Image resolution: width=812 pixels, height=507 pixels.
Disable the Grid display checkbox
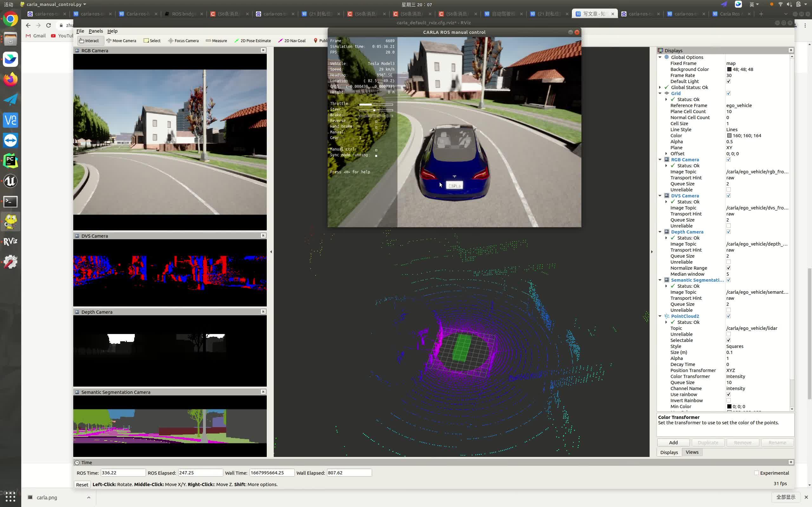(x=729, y=93)
